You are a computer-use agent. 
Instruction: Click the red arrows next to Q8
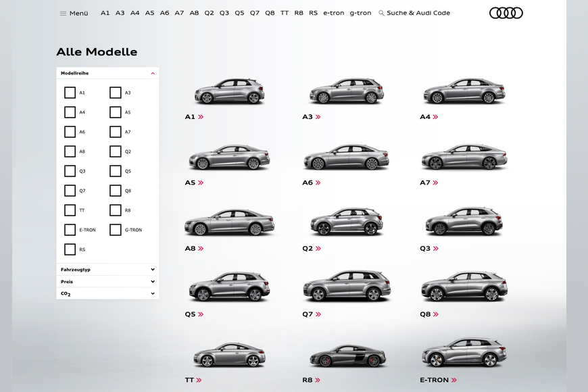click(436, 314)
